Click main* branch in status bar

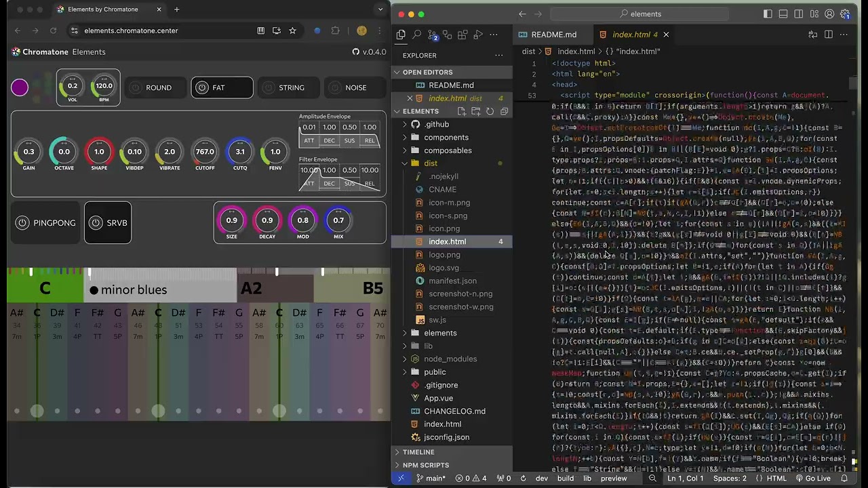[x=431, y=478]
